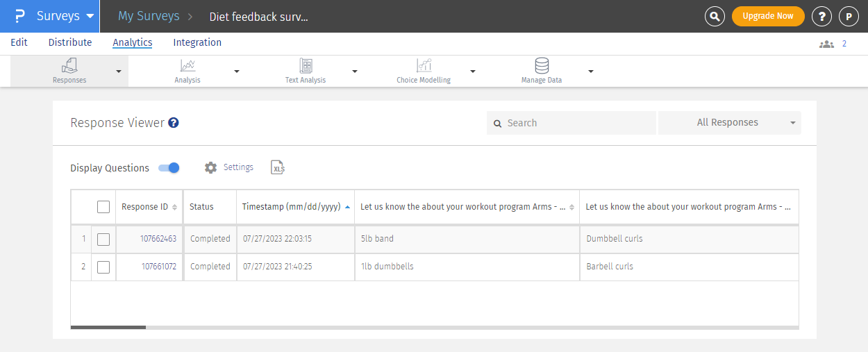Check the box for response 107662463

coord(103,239)
